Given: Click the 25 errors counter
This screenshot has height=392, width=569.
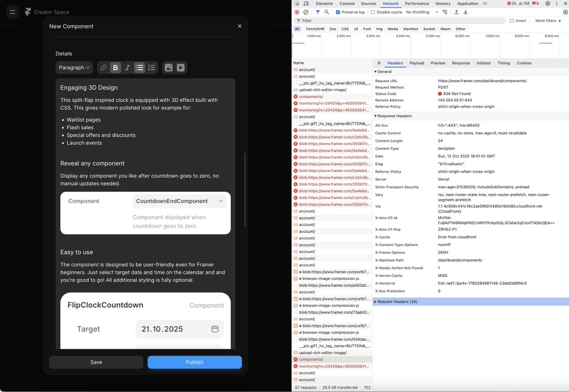Looking at the screenshot, I should [512, 3].
